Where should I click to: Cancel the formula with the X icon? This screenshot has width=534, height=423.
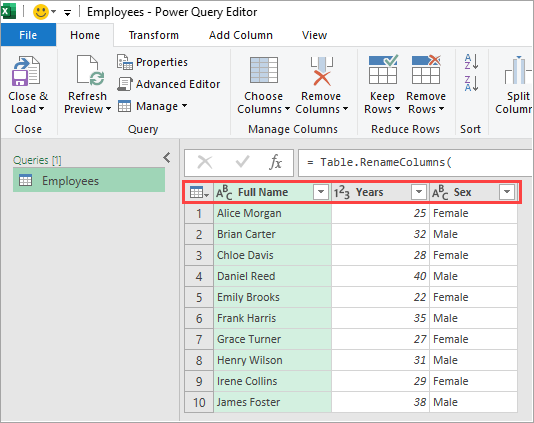coord(205,162)
